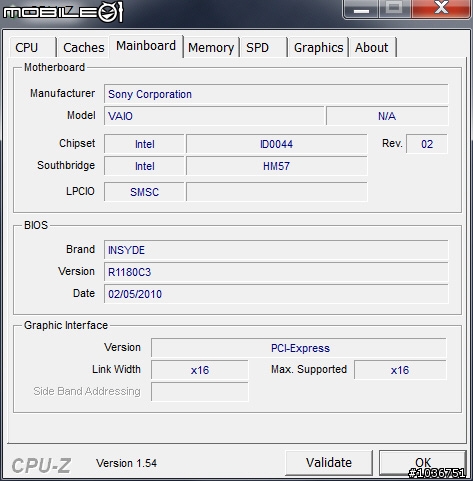This screenshot has width=473, height=481.
Task: Click the INSYDE BIOS brand field
Action: (276, 250)
